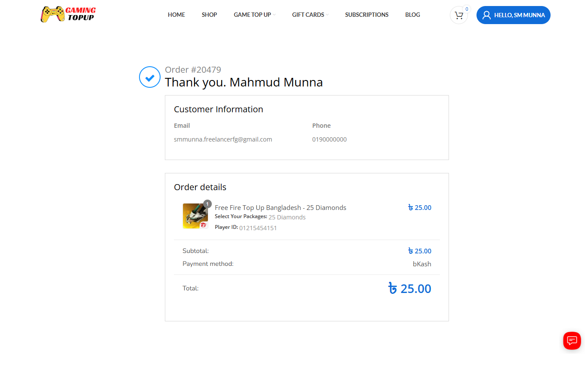The width and height of the screenshot is (588, 373).
Task: Open the Shop menu item
Action: 209,15
